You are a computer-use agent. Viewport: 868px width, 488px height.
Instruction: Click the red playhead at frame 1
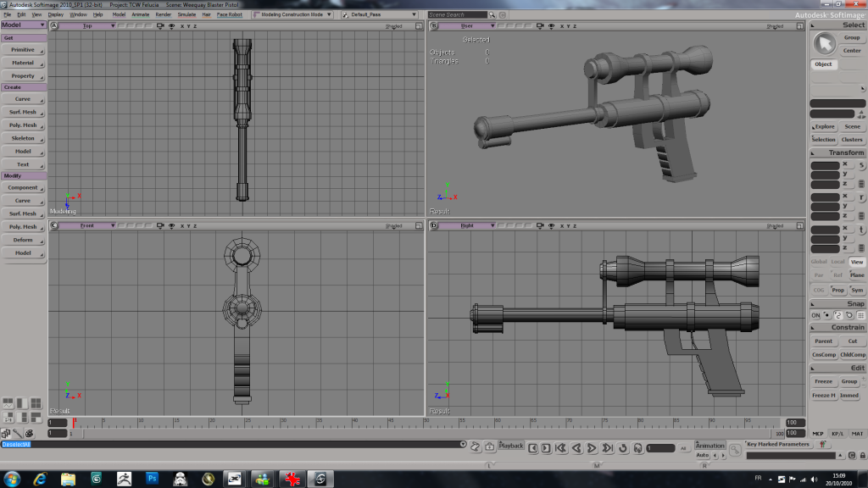74,423
